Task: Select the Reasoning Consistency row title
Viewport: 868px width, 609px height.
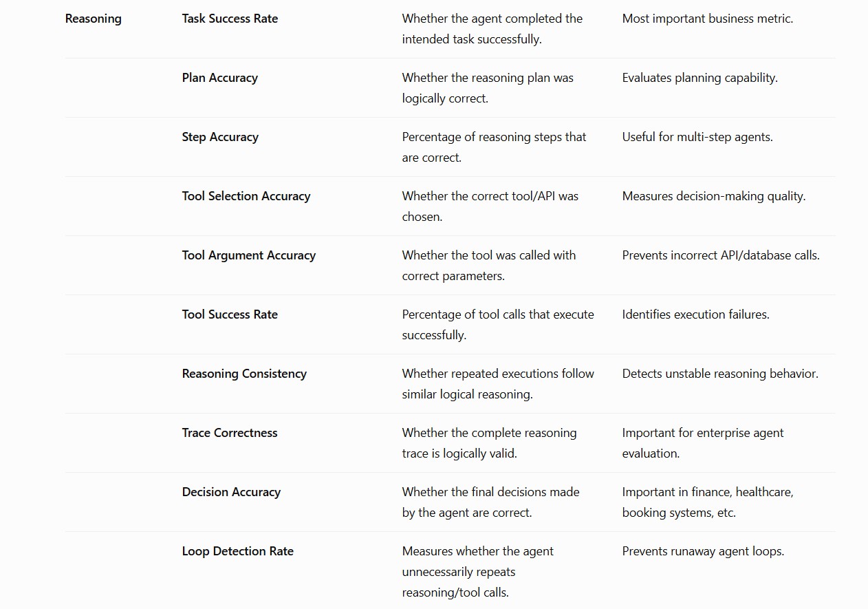Action: pos(244,374)
